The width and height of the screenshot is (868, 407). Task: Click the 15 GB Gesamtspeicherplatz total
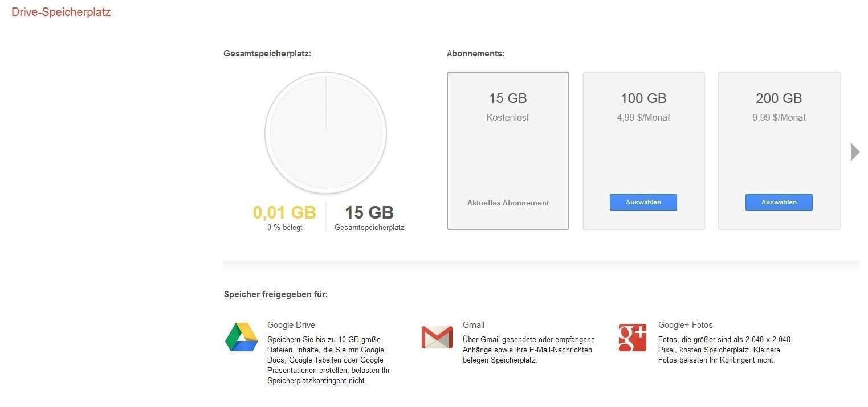pyautogui.click(x=369, y=212)
